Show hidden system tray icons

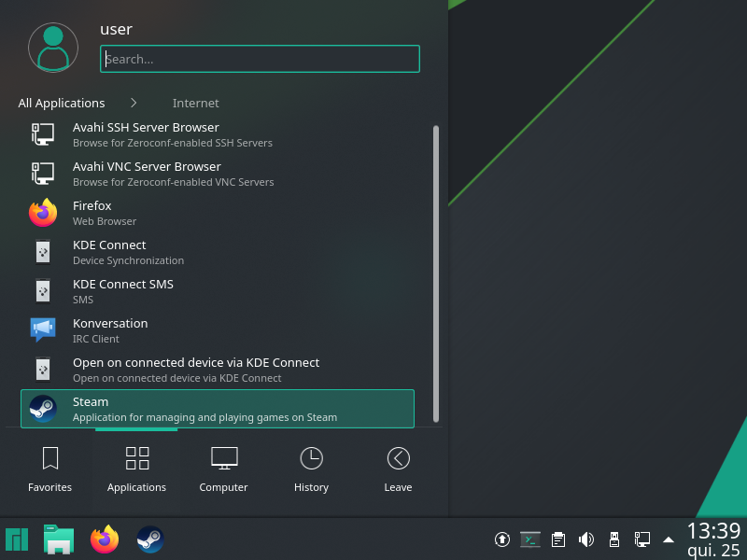pos(669,539)
